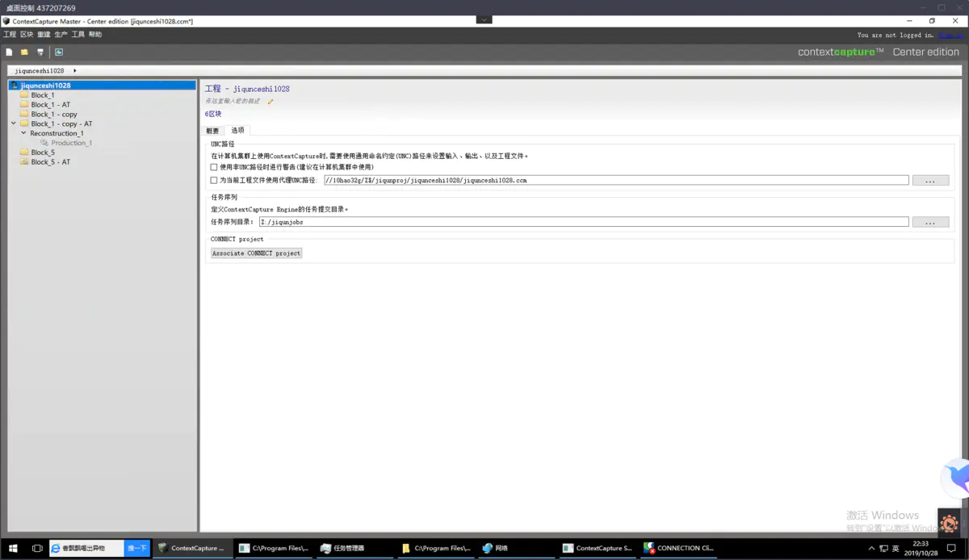Open the CONNECTION Cli... taskbar item
The width and height of the screenshot is (969, 560).
click(x=679, y=548)
